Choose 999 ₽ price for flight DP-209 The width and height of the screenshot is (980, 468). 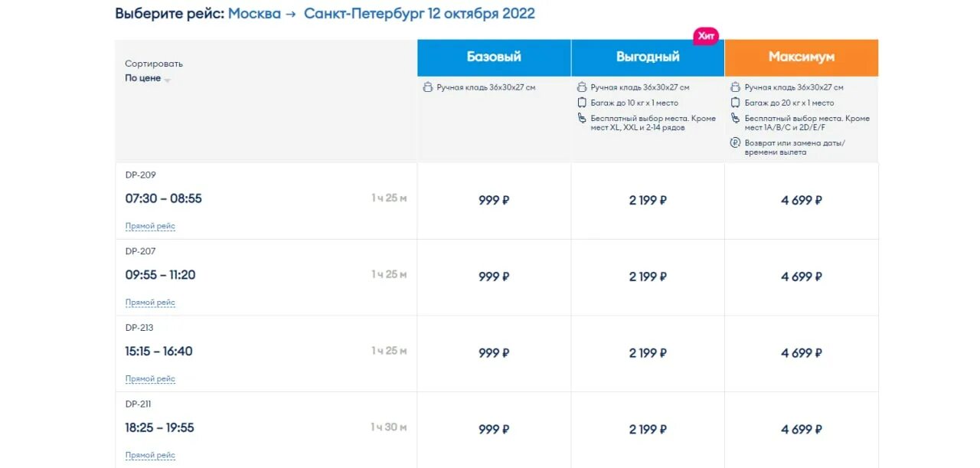tap(494, 201)
